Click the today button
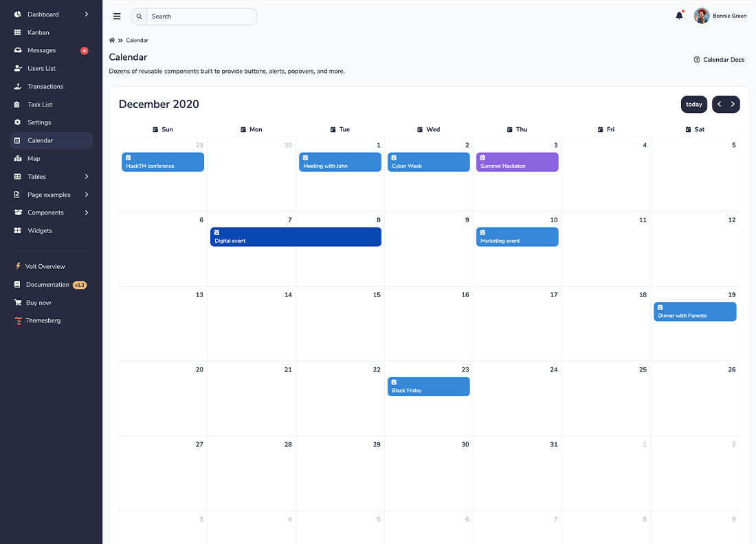Viewport: 756px width, 544px height. 694,104
